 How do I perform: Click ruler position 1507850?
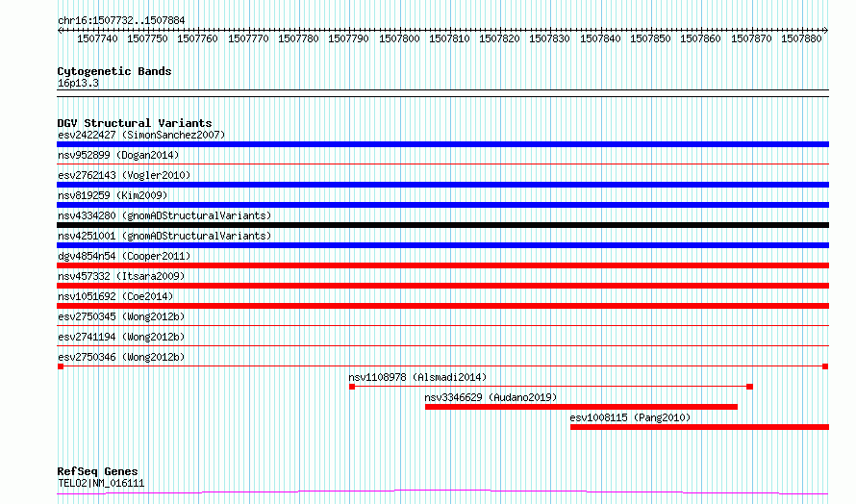[x=651, y=38]
